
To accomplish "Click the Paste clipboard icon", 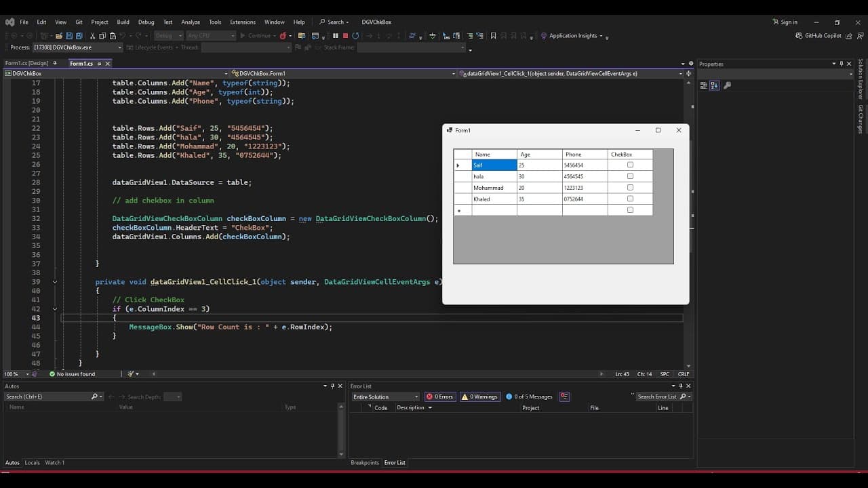I will [112, 35].
